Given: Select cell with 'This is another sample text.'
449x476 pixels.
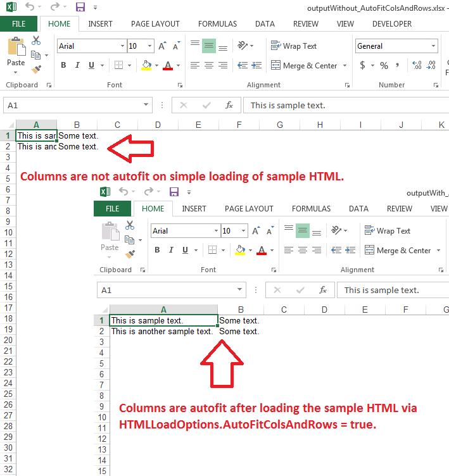Looking at the screenshot, I should [x=162, y=331].
